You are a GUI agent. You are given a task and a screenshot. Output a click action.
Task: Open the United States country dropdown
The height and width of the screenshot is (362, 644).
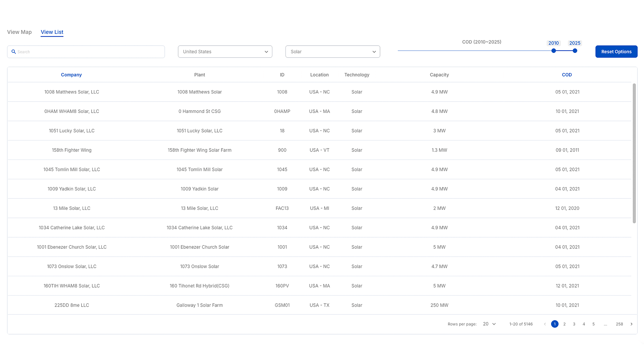coord(225,51)
